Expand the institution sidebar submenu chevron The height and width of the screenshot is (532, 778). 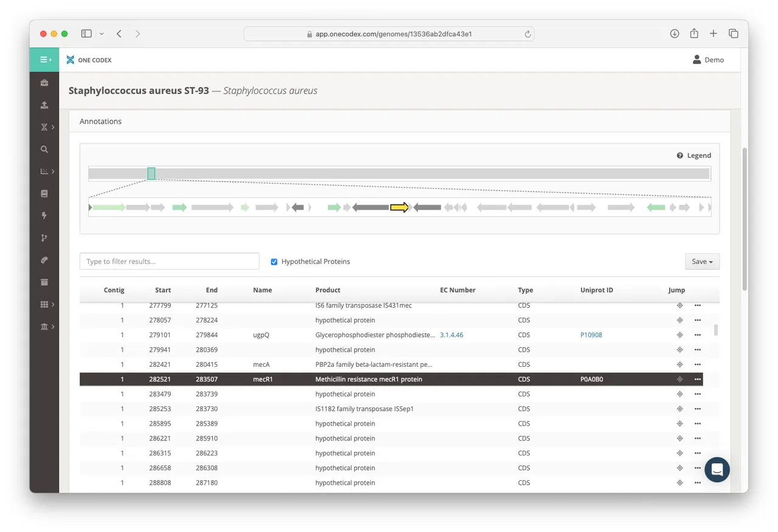click(53, 327)
